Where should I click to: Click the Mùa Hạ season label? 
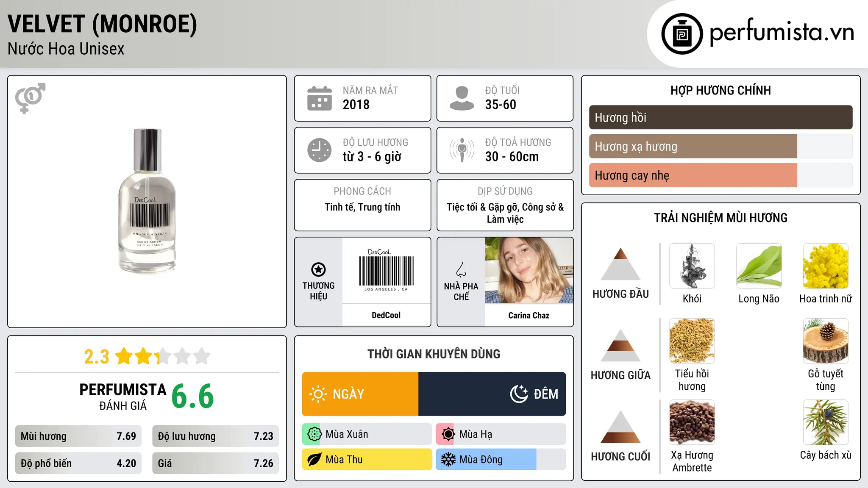tap(476, 434)
